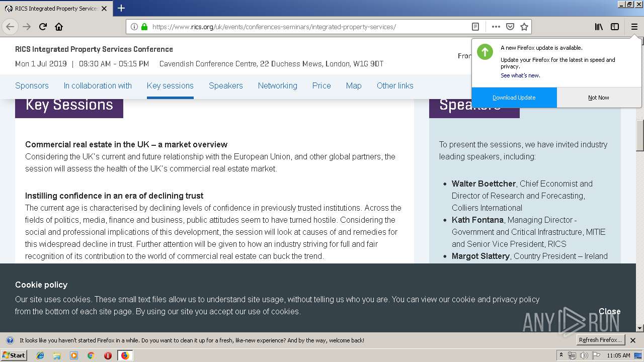Click the forward navigation arrow

[x=27, y=27]
